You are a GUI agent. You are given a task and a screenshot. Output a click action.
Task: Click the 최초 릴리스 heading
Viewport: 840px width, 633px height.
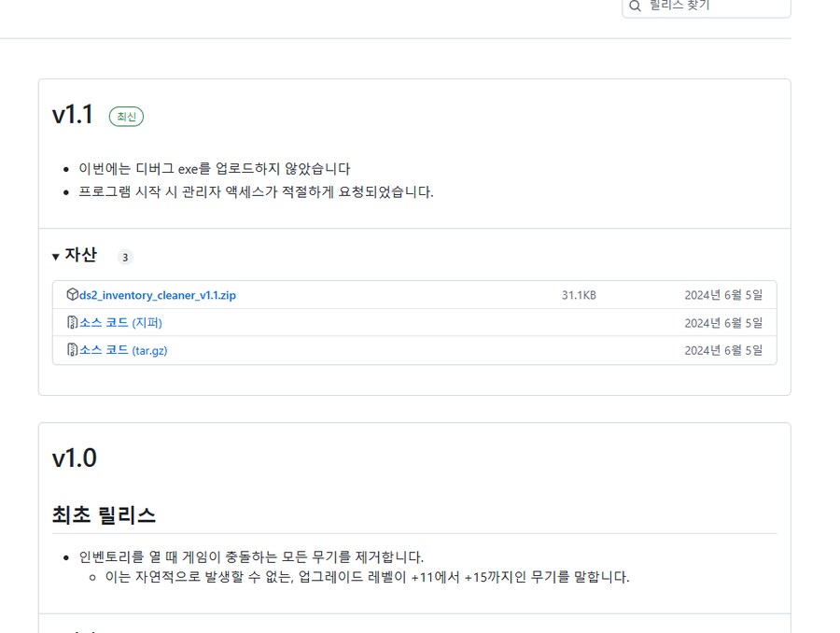click(x=104, y=515)
